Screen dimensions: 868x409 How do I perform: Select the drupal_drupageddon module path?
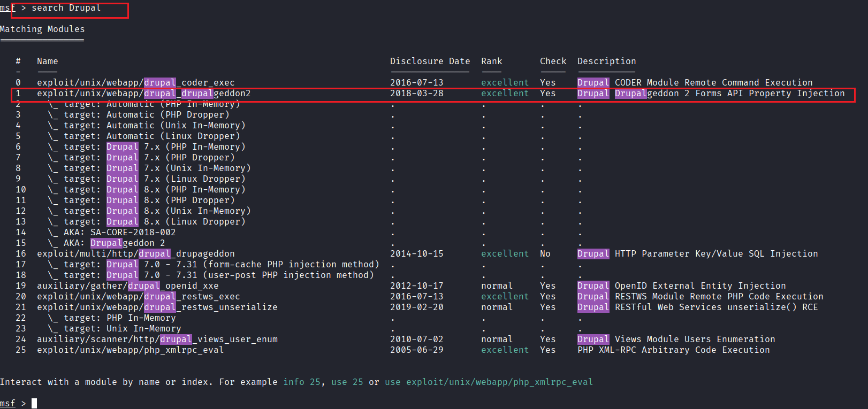coord(135,254)
